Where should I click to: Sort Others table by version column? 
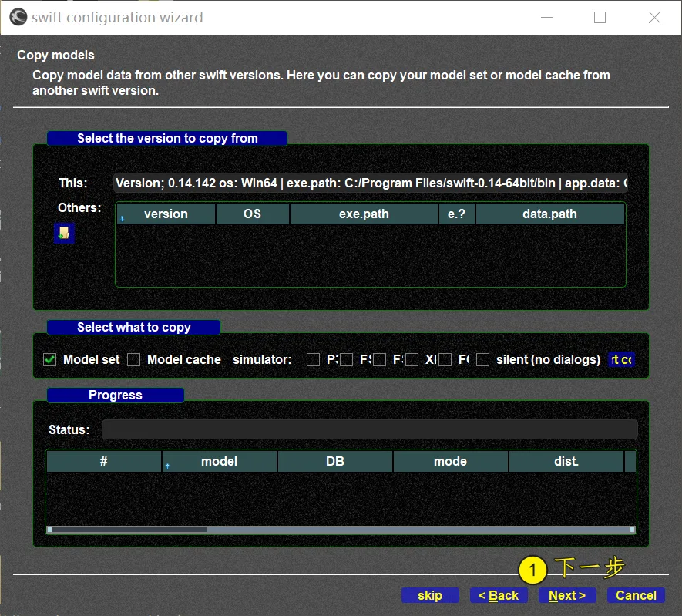point(166,214)
